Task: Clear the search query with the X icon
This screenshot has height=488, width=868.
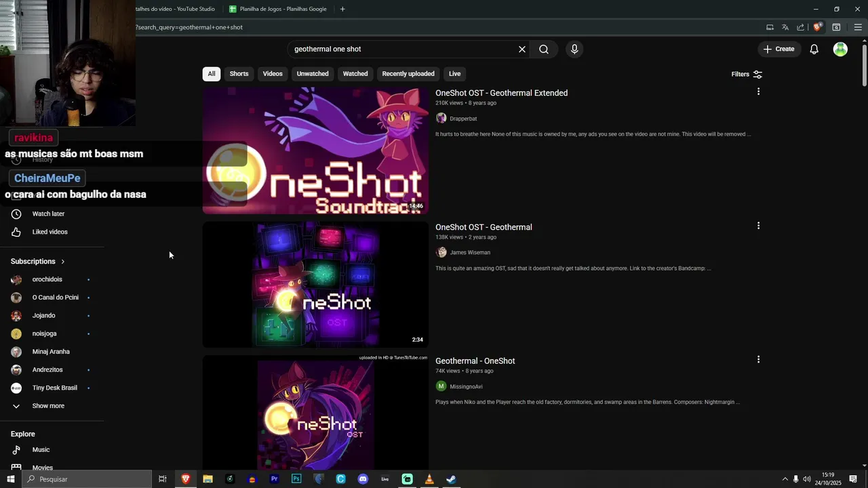Action: (522, 49)
